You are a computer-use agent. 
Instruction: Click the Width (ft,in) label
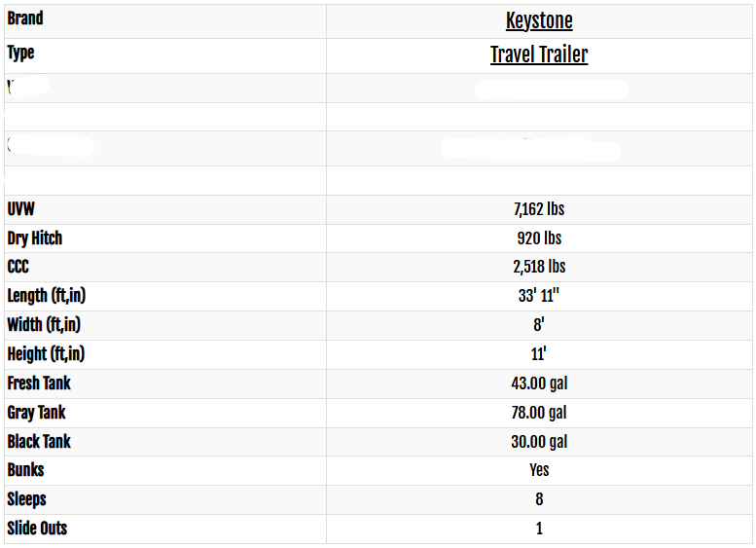click(x=50, y=325)
